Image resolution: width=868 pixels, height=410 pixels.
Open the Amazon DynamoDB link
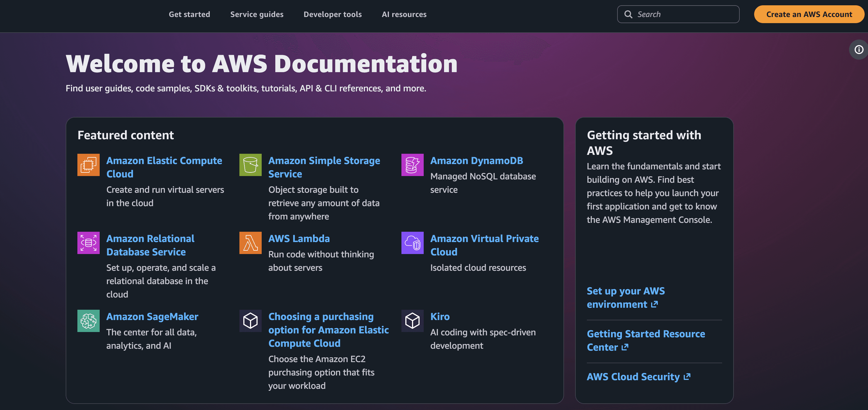click(x=477, y=160)
